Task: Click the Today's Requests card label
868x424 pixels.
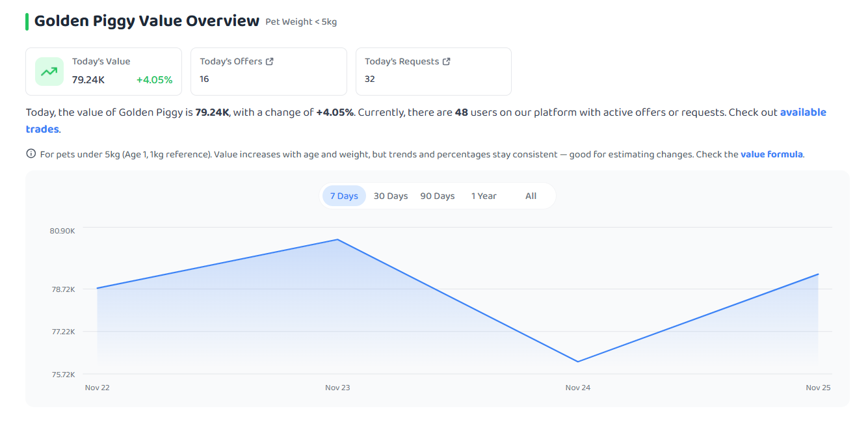Action: [402, 61]
